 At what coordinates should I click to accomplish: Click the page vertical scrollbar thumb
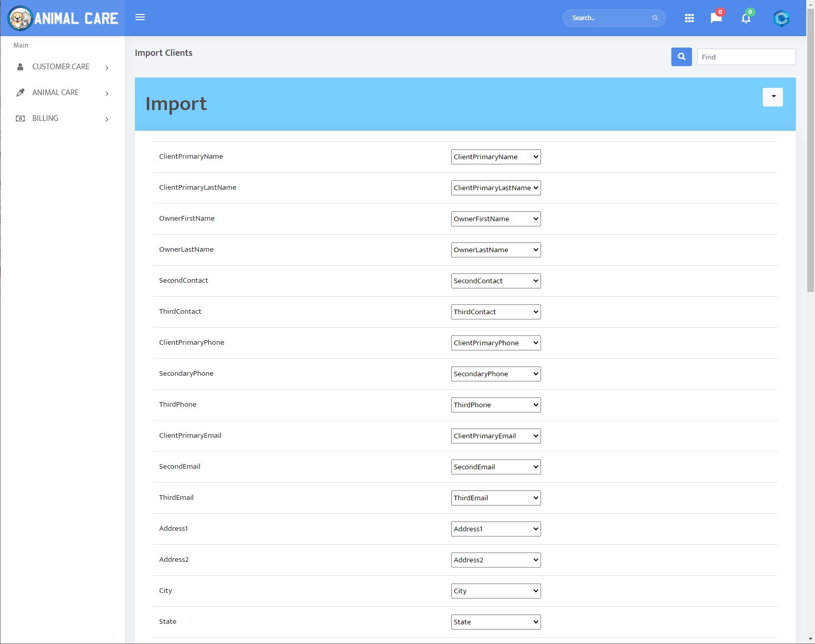tap(810, 150)
